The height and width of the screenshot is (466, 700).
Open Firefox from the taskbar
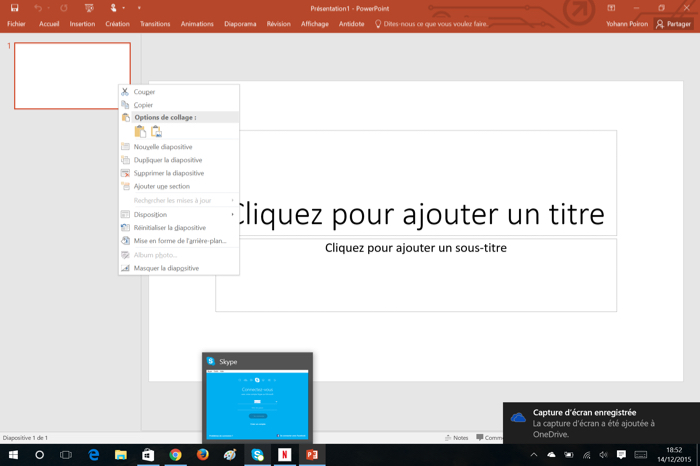coord(203,455)
